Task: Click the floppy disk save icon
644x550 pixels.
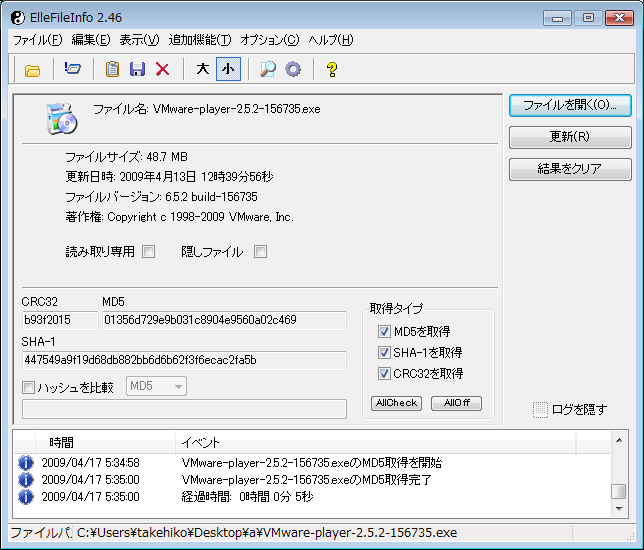Action: click(x=137, y=69)
